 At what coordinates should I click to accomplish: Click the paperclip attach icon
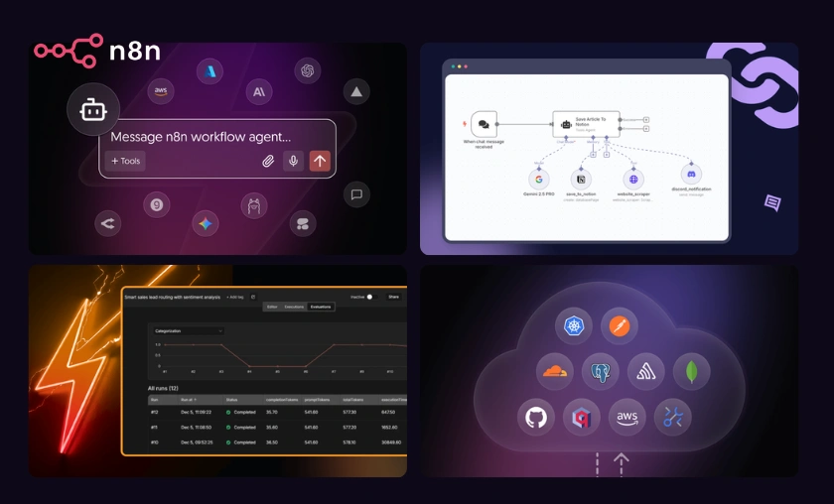[x=268, y=161]
